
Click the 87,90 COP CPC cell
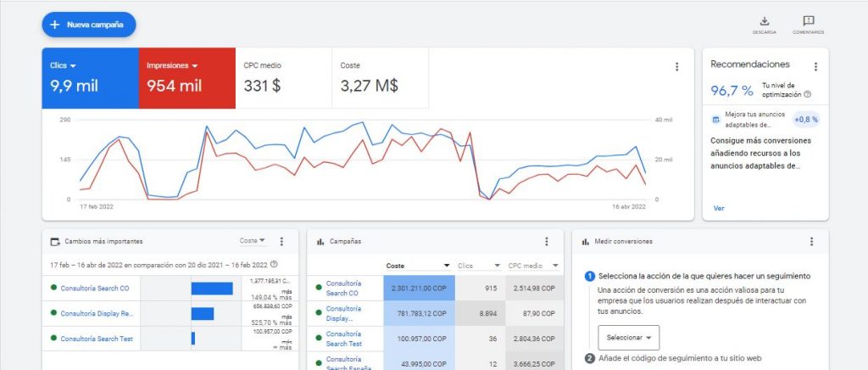[x=534, y=313]
